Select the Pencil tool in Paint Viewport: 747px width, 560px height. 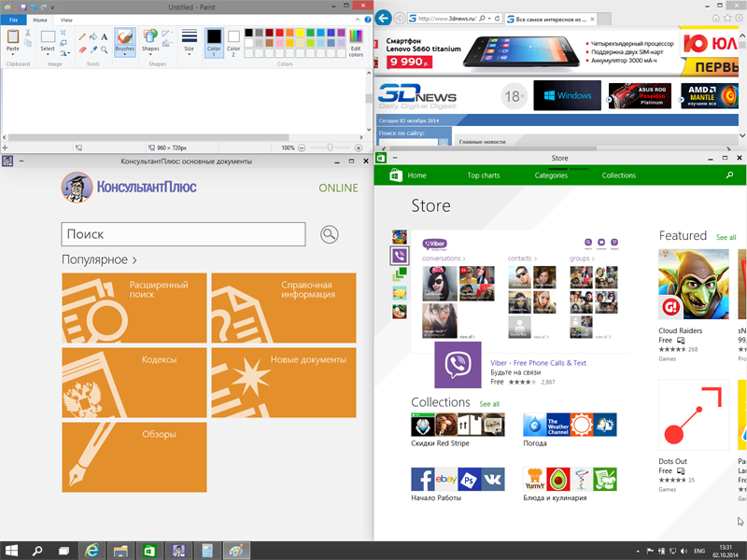[x=82, y=36]
